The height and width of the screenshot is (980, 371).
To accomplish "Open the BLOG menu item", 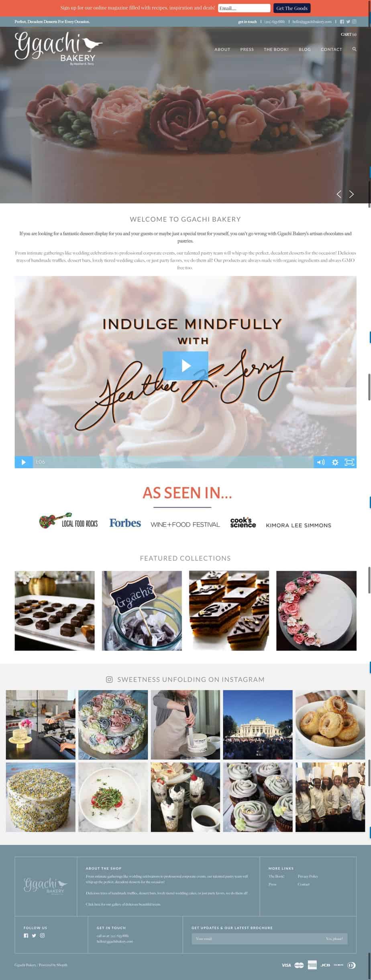I will tap(304, 49).
